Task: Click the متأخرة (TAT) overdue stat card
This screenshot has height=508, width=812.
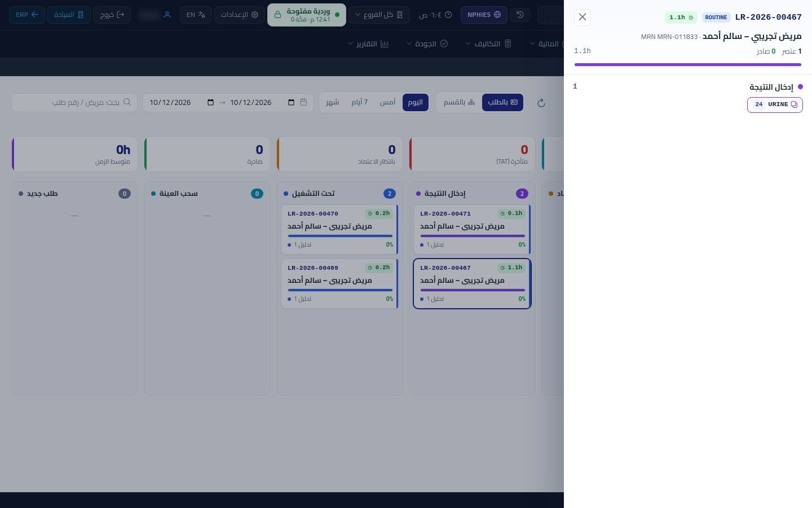Action: [x=472, y=154]
